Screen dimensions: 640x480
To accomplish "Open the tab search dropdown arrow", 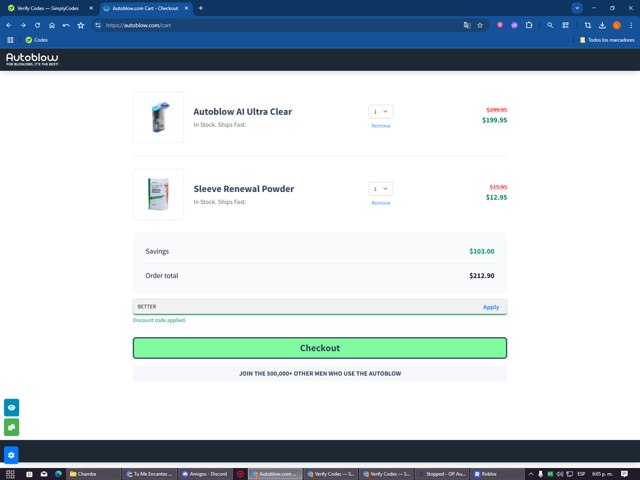I will [577, 8].
